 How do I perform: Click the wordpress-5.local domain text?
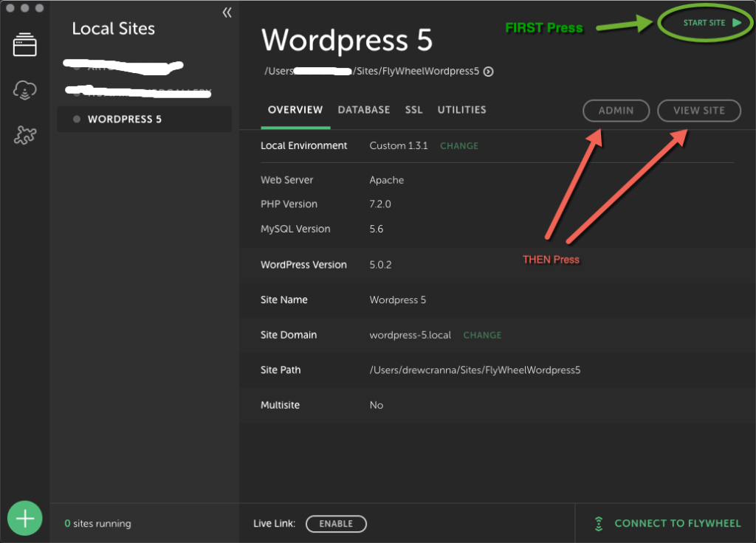(x=410, y=335)
